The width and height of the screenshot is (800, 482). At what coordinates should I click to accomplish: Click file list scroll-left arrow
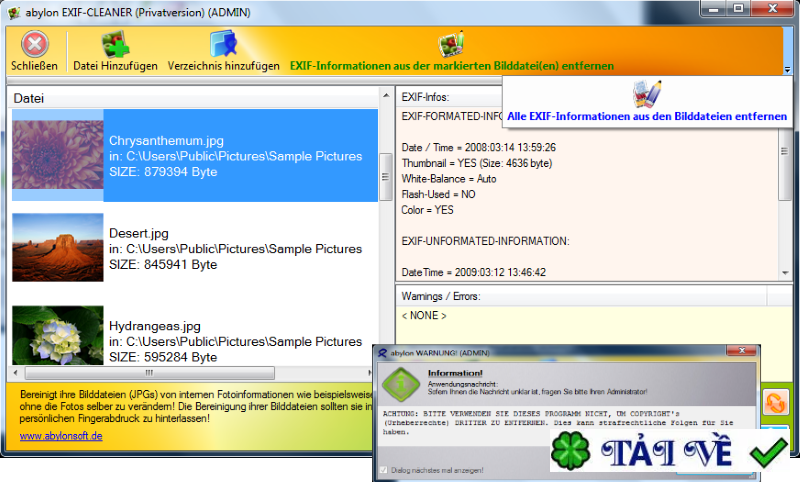[16, 373]
